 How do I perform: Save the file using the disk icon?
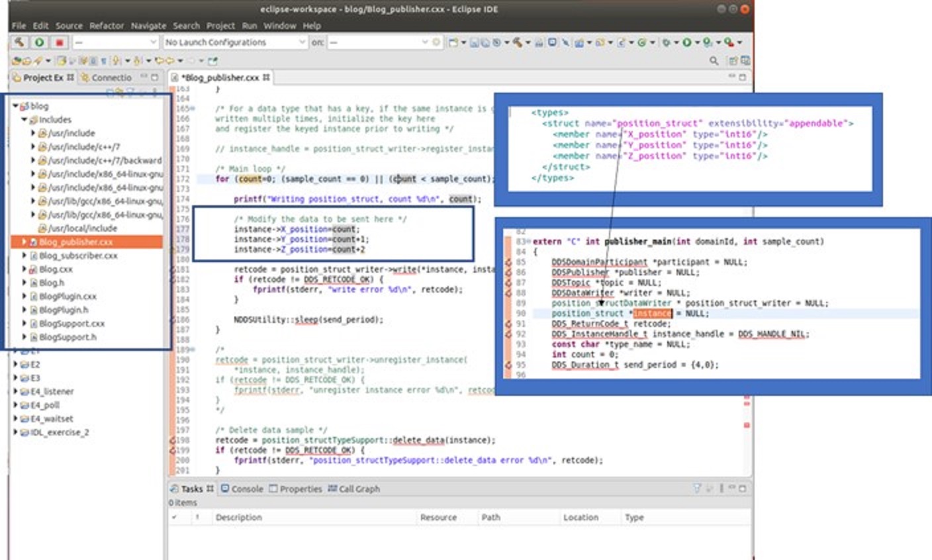coord(473,44)
